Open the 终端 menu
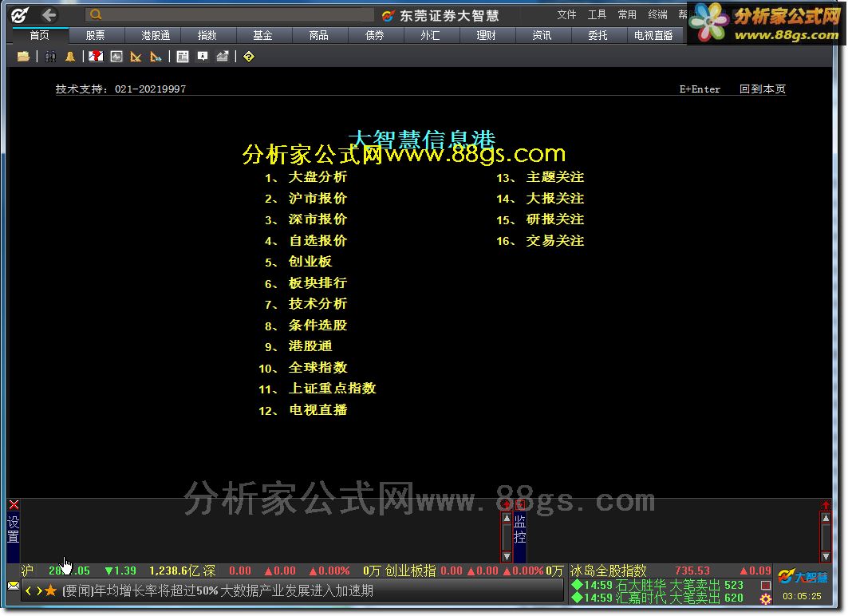 tap(657, 14)
